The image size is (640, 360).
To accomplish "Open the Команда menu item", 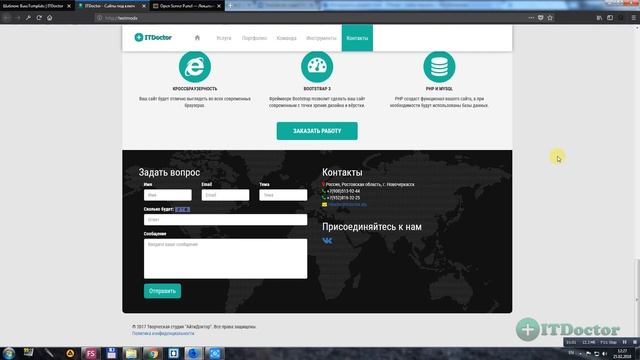I will point(287,38).
